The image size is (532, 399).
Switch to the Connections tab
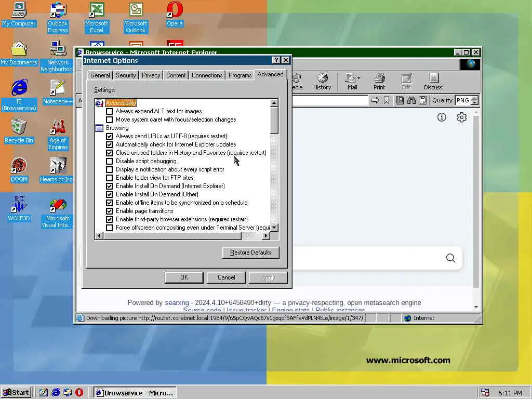click(207, 75)
